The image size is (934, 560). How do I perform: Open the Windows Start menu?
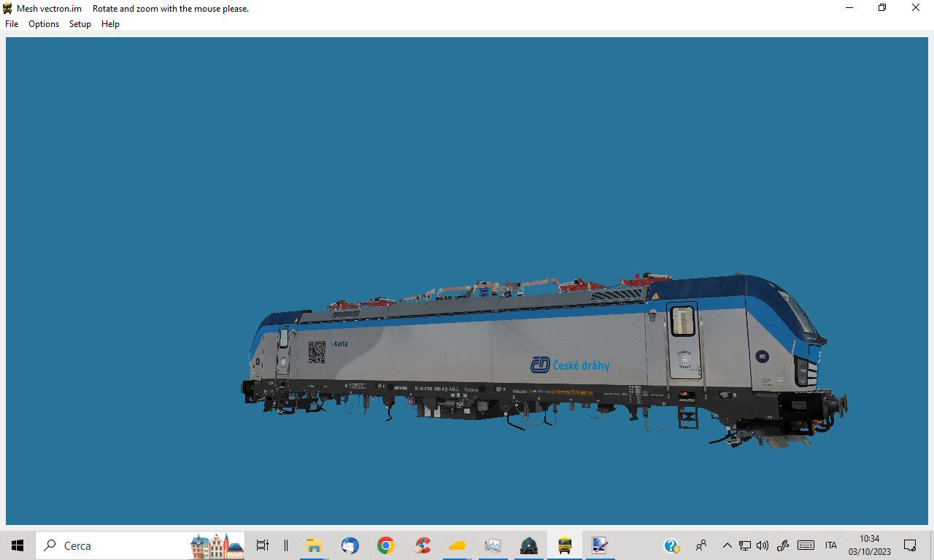click(18, 545)
